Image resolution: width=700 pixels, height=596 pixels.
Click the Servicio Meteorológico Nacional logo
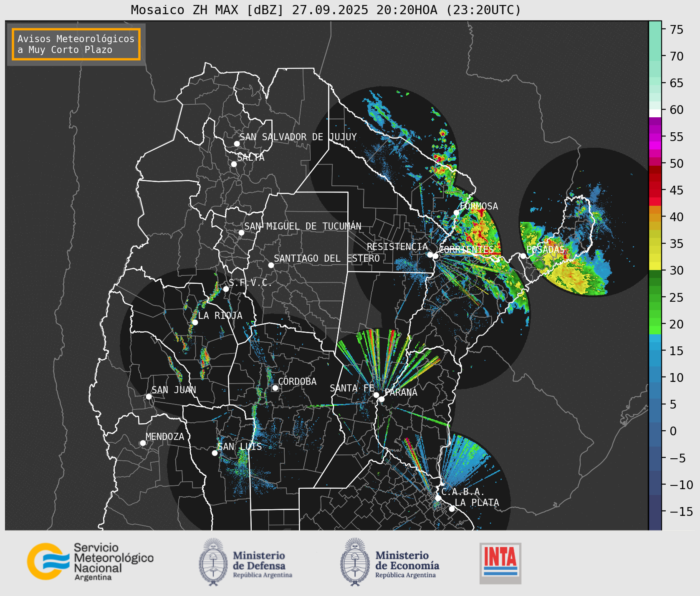(x=91, y=561)
